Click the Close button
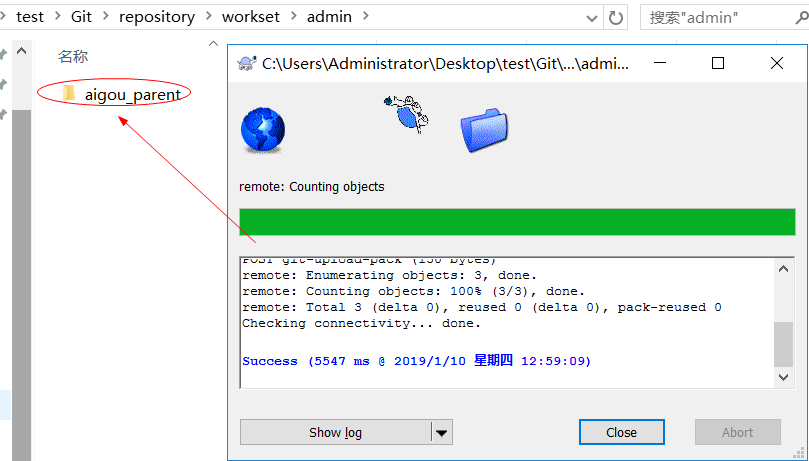The width and height of the screenshot is (809, 461). (x=621, y=432)
